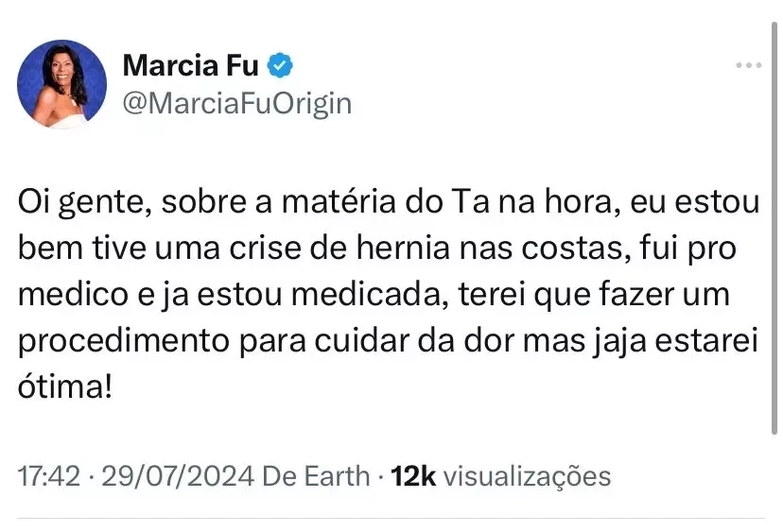The height and width of the screenshot is (532, 783).
Task: Open the three-dot more options menu
Action: [748, 65]
